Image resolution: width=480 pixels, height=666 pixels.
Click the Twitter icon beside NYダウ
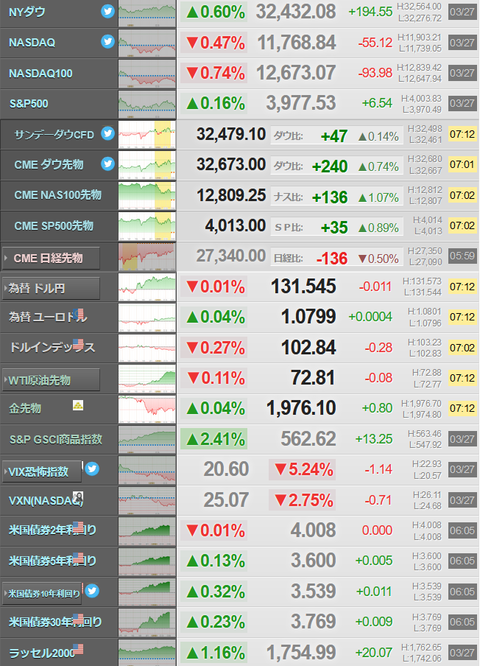(x=108, y=11)
